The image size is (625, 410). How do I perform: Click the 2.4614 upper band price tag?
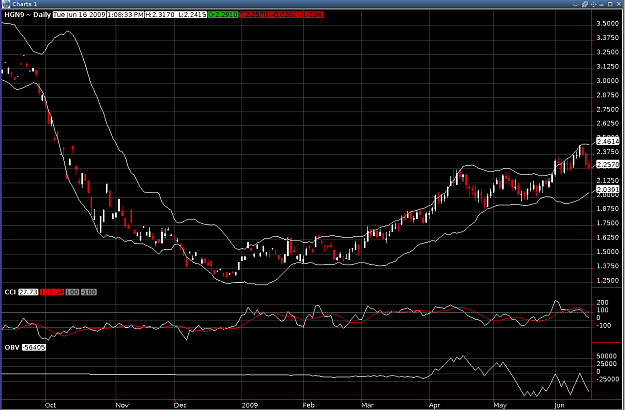[x=608, y=141]
